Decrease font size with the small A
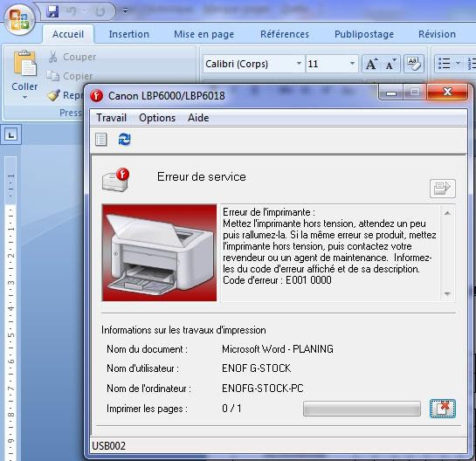The height and width of the screenshot is (461, 476). 391,64
